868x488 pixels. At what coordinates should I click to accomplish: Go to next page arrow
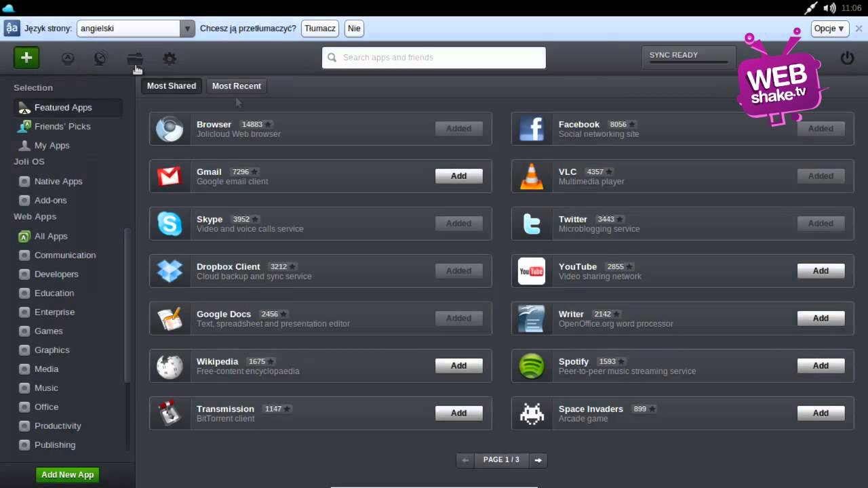pos(538,460)
